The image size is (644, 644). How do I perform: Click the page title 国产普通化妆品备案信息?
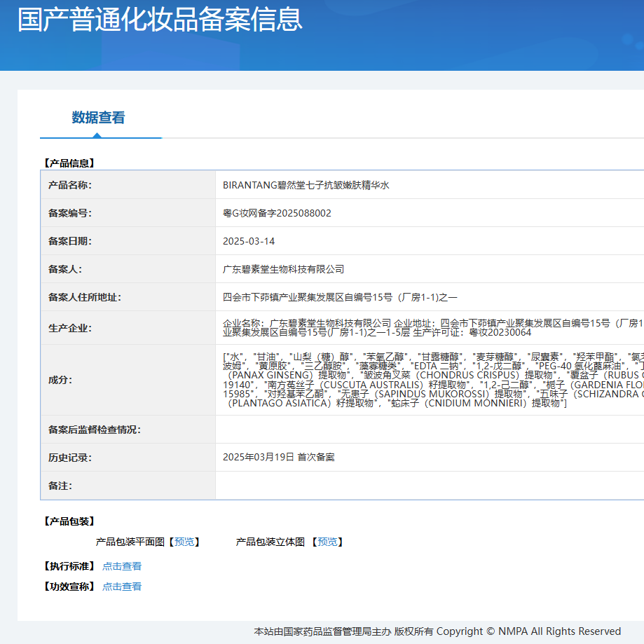click(160, 21)
